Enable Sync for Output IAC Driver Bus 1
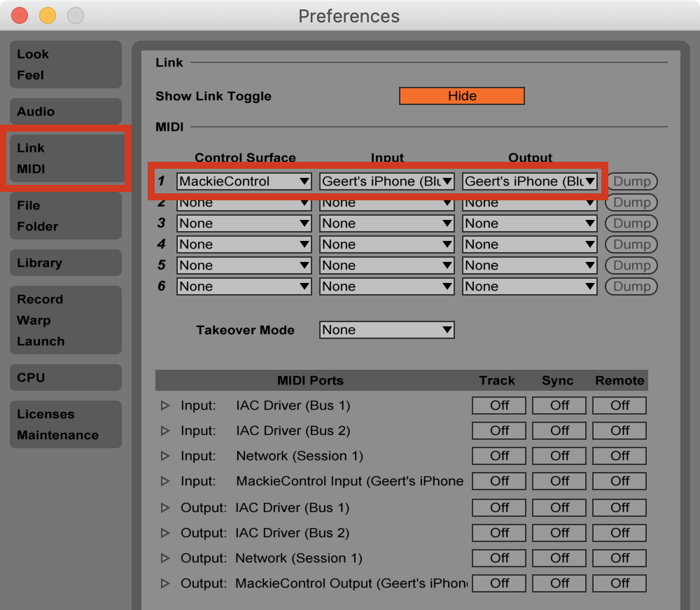 point(559,508)
